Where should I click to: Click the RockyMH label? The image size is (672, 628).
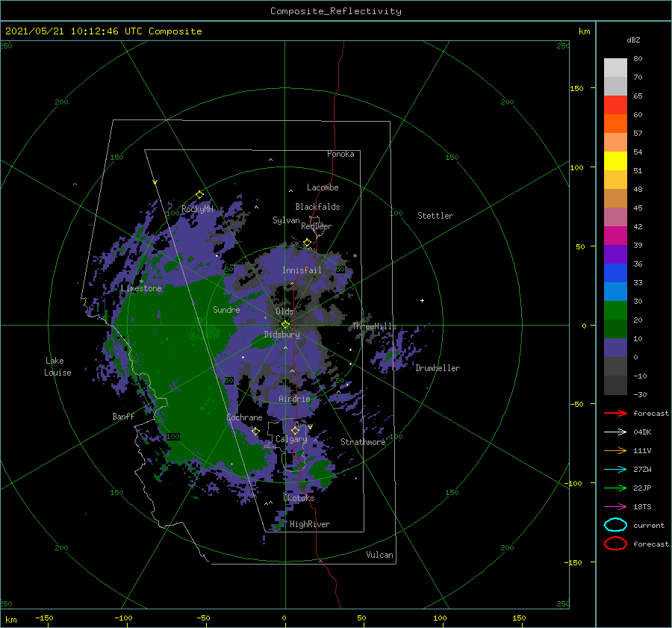click(197, 209)
